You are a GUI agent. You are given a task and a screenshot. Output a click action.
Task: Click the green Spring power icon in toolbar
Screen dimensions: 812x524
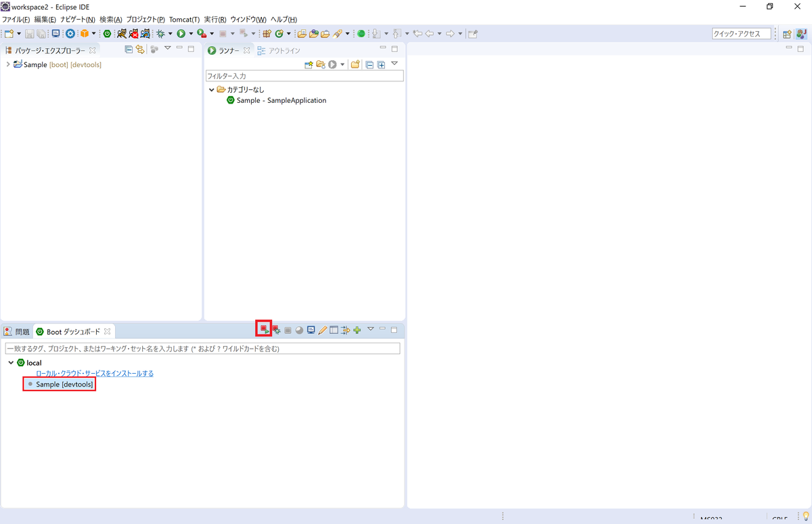click(107, 33)
